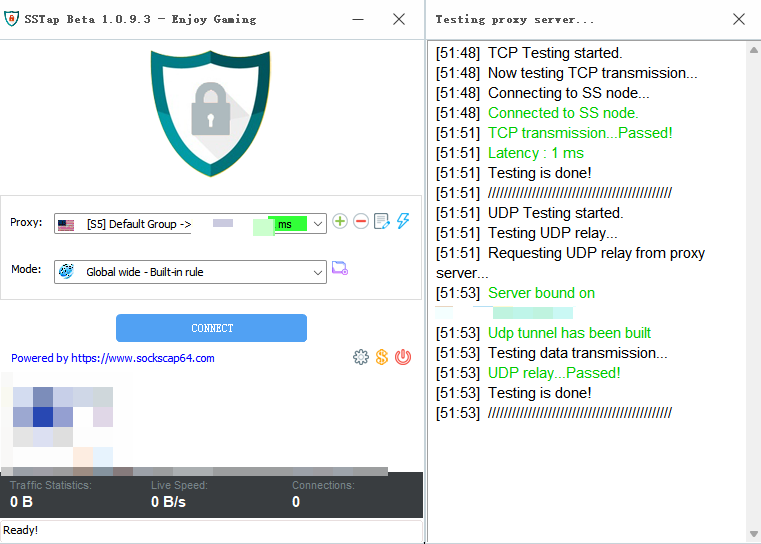
Task: Run proxy test with lightning bolt icon
Action: tap(403, 221)
